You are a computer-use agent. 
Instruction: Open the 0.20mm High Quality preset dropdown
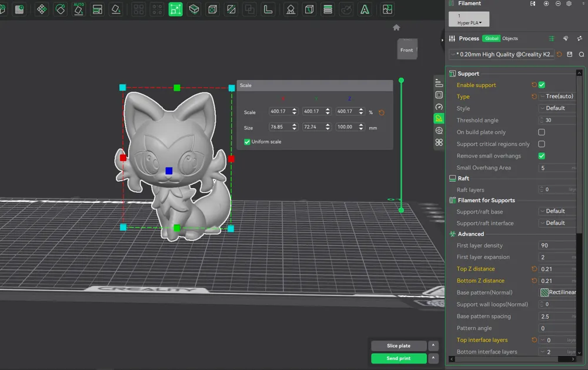pyautogui.click(x=502, y=54)
